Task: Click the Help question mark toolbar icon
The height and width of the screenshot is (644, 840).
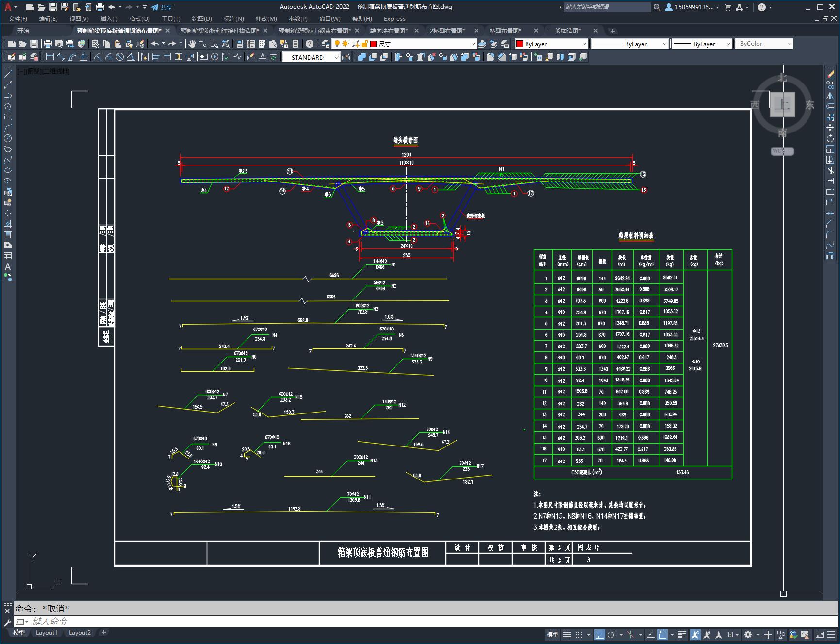Action: pyautogui.click(x=310, y=44)
